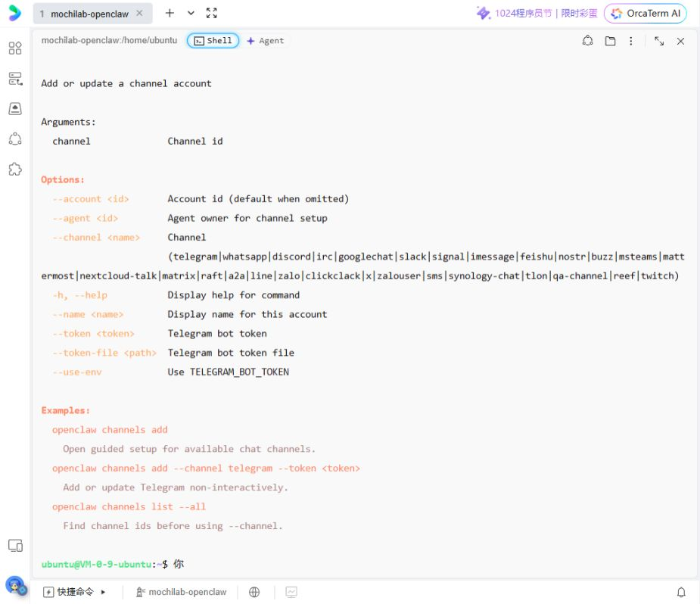The height and width of the screenshot is (604, 700).
Task: Expand the tab list dropdown chevron
Action: pyautogui.click(x=191, y=13)
